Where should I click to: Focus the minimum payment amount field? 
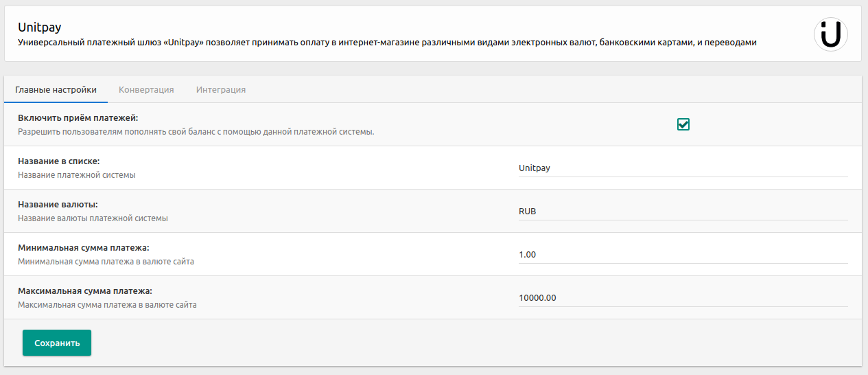click(683, 254)
